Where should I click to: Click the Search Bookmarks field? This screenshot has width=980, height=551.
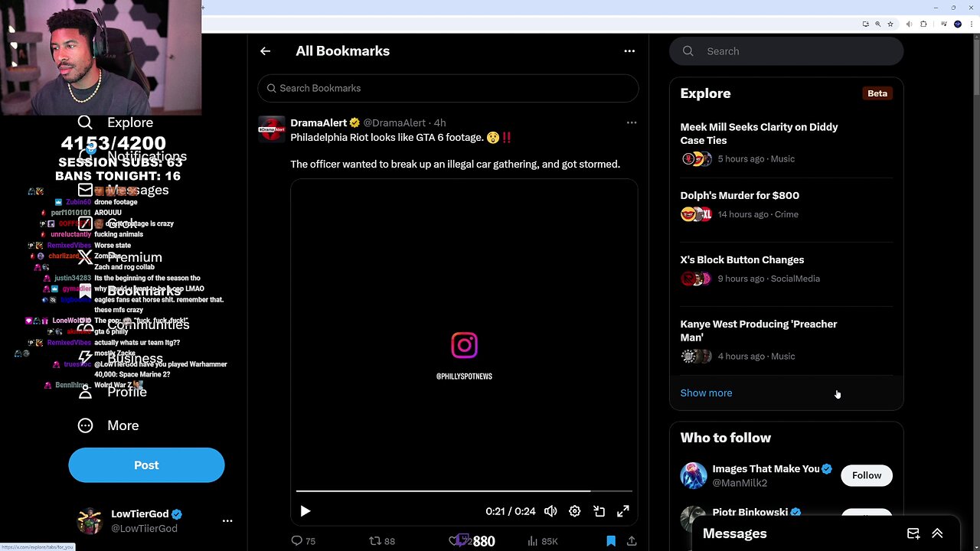(x=448, y=88)
